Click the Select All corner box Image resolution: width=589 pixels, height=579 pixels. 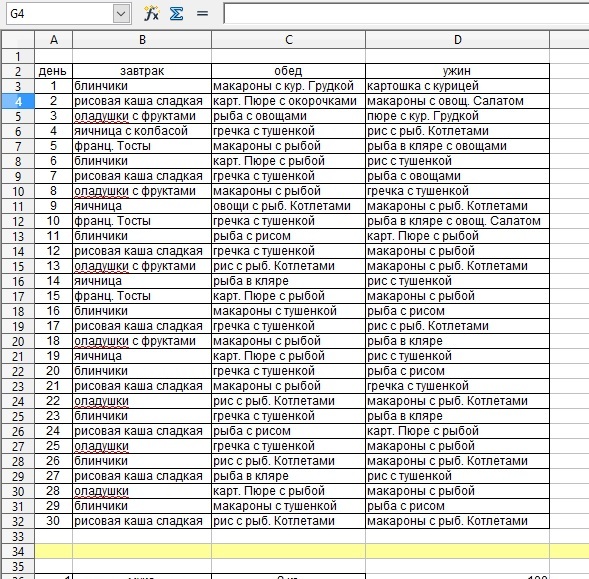pos(18,39)
